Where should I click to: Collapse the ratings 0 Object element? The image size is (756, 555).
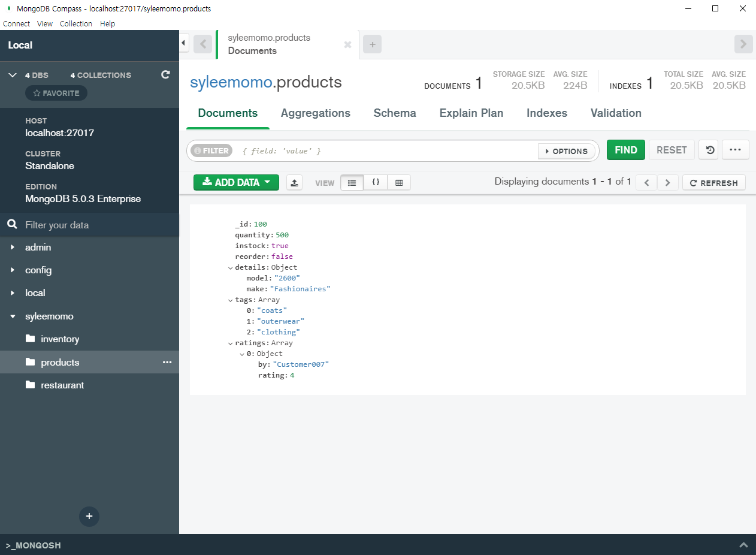click(242, 354)
